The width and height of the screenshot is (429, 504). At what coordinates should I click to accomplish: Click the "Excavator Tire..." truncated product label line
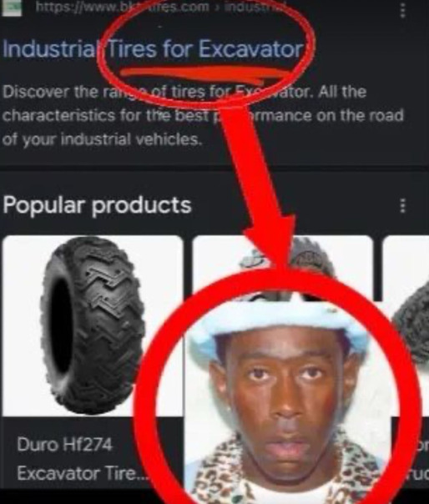[82, 473]
